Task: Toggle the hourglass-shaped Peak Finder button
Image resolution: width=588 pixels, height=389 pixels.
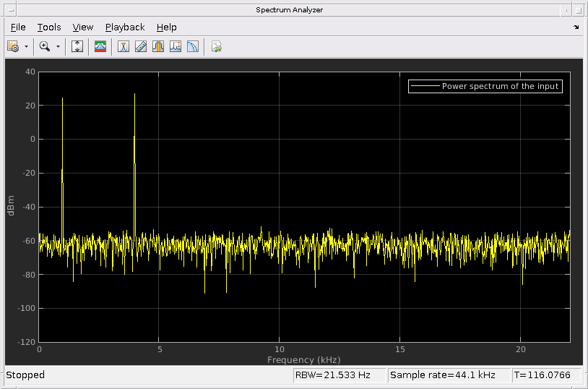Action: pos(124,46)
